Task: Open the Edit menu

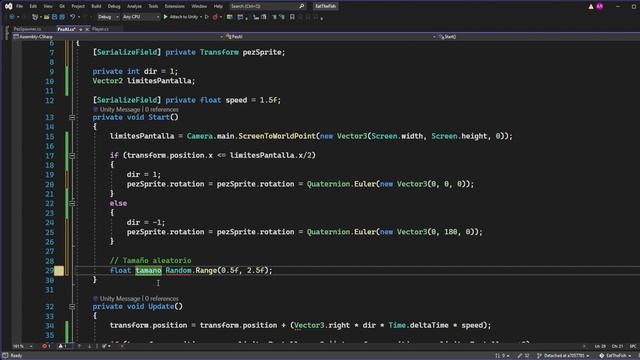Action: [x=33, y=6]
